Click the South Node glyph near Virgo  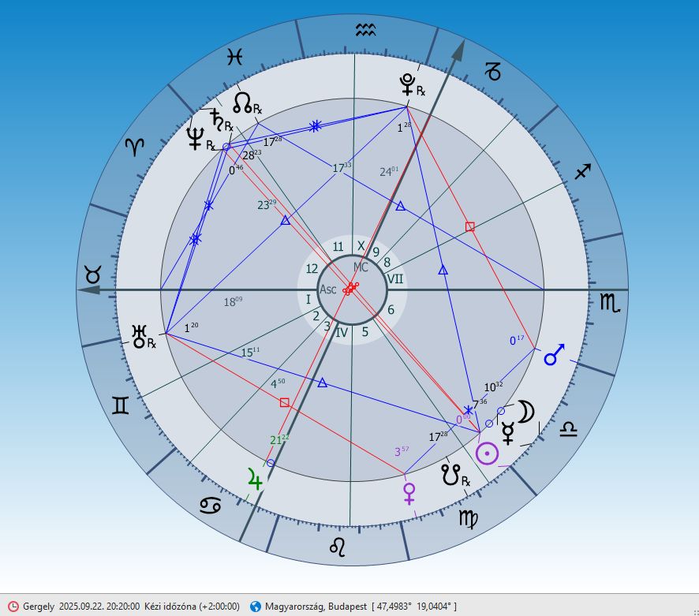pos(451,474)
